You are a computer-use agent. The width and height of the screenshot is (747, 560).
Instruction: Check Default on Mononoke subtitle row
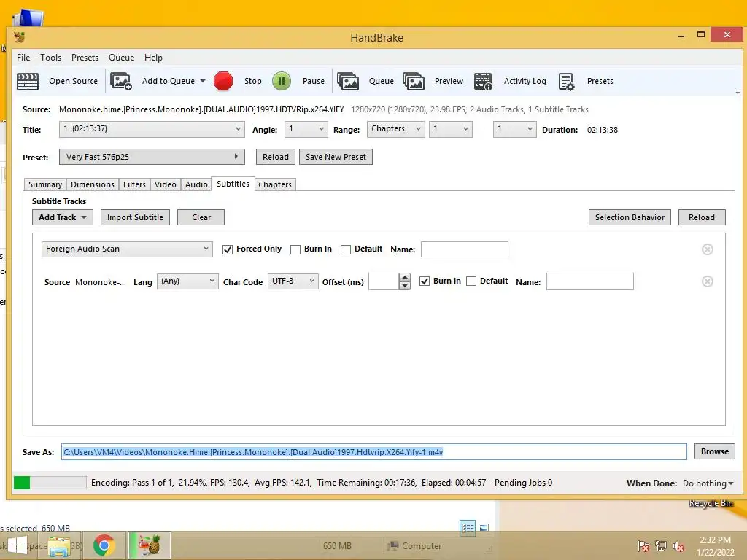point(471,281)
